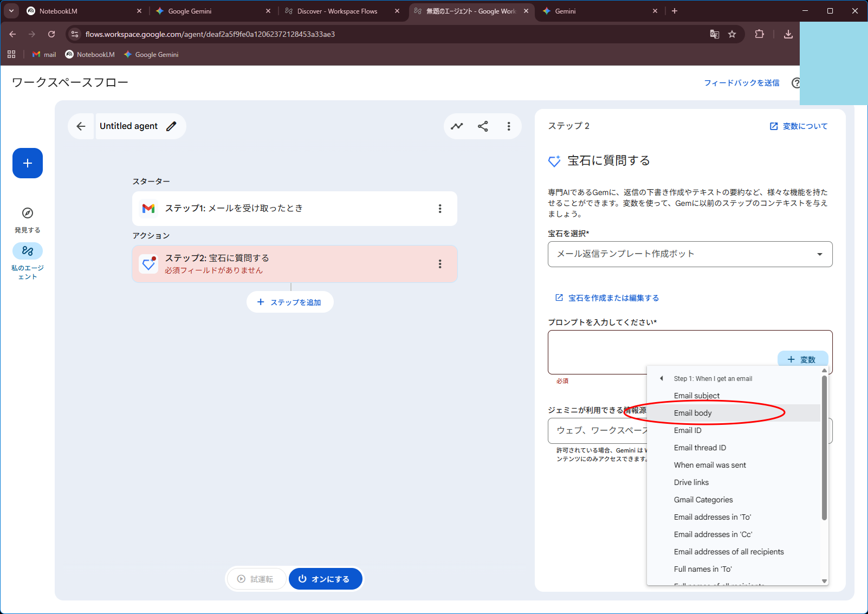Viewport: 868px width, 614px height.
Task: Click the pencil icon to rename Untitled agent
Action: 171,126
